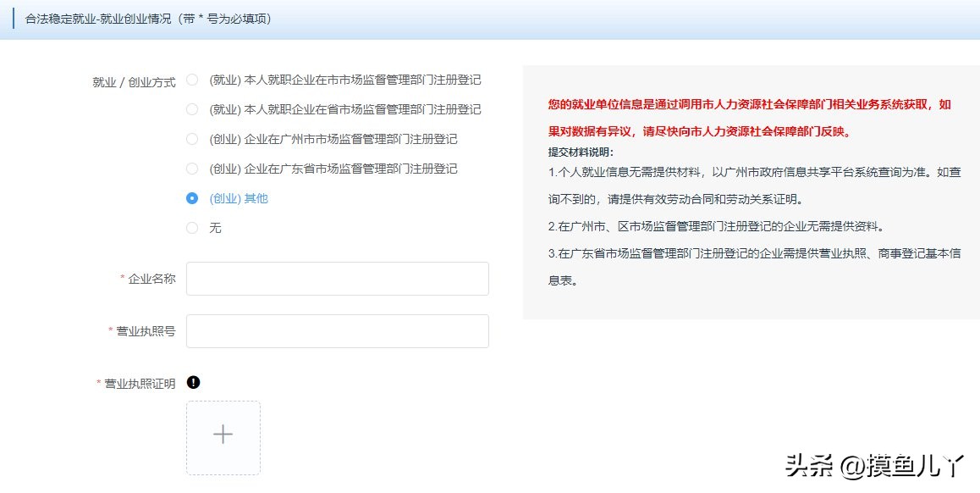Image resolution: width=980 pixels, height=493 pixels.
Task: 选择就业/创业方式为"无"
Action: (192, 228)
